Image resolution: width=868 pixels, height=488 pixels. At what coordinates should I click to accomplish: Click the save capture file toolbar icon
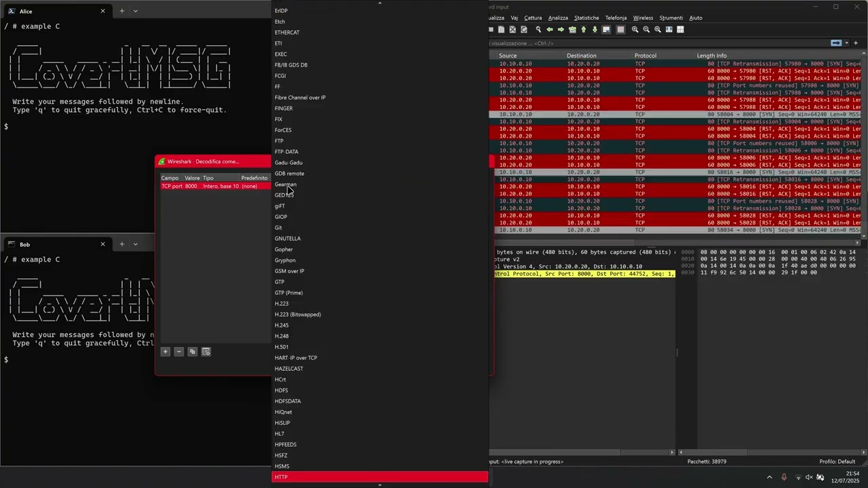tap(501, 30)
